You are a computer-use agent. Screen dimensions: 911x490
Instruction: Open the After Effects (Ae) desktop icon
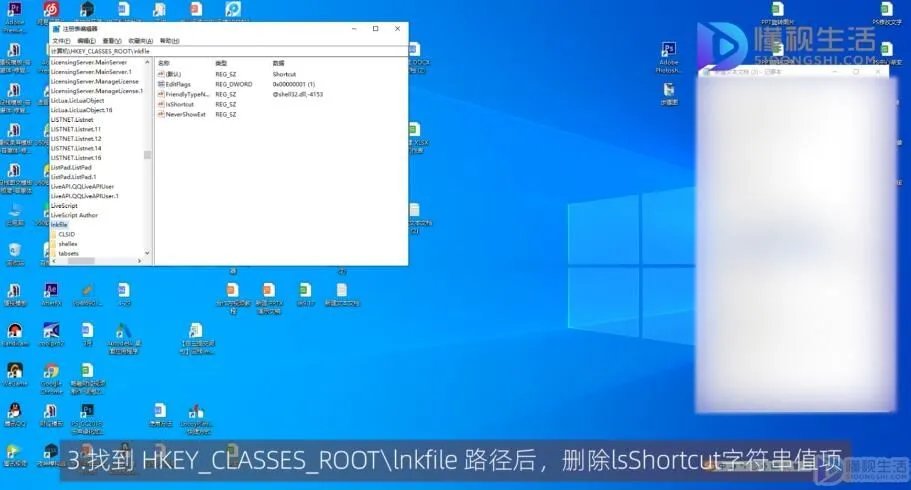[51, 290]
